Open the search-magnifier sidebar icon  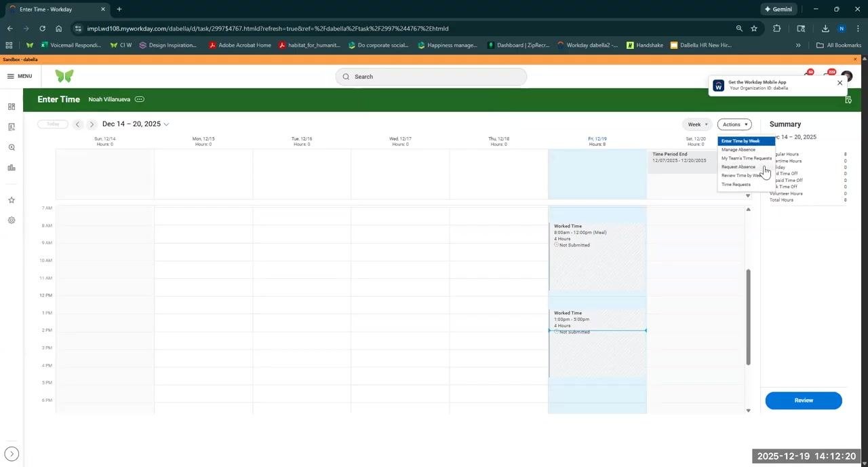tap(12, 147)
